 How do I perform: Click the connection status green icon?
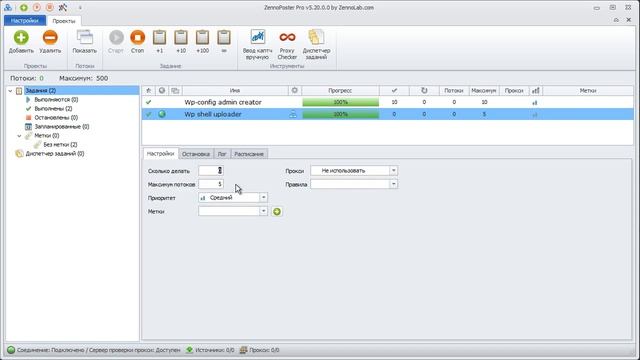[x=11, y=350]
